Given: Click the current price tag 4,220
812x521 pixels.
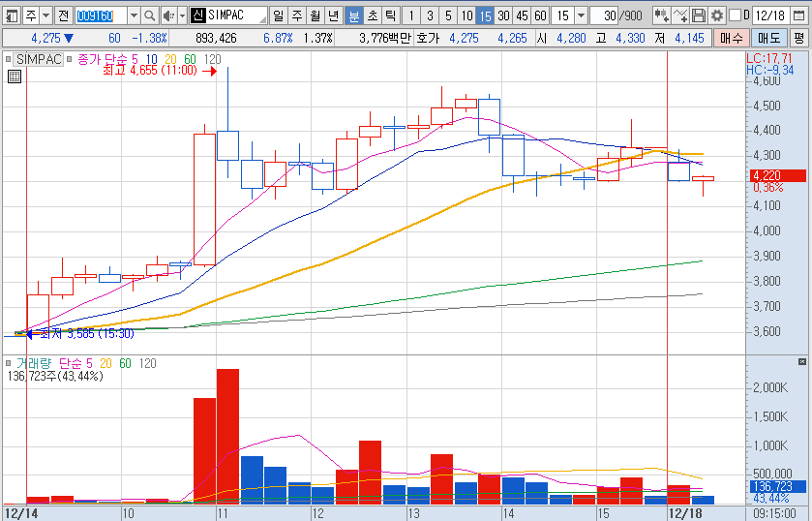Looking at the screenshot, I should [x=778, y=175].
